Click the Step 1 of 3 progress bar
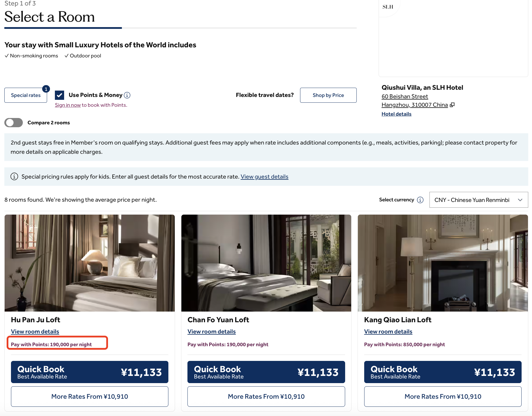Image resolution: width=532 pixels, height=416 pixels. click(181, 28)
